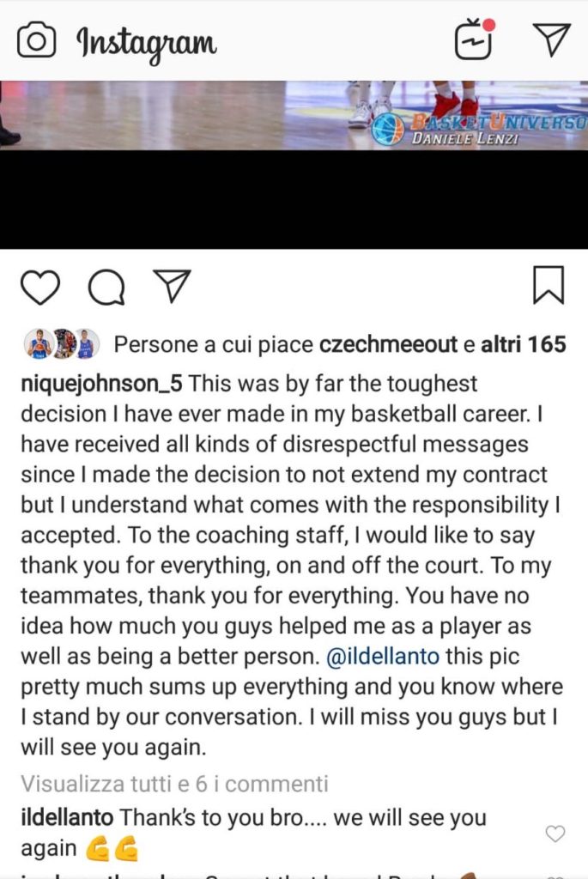Click the Instagram logo in the header
Image resolution: width=588 pixels, height=879 pixels.
pyautogui.click(x=146, y=41)
